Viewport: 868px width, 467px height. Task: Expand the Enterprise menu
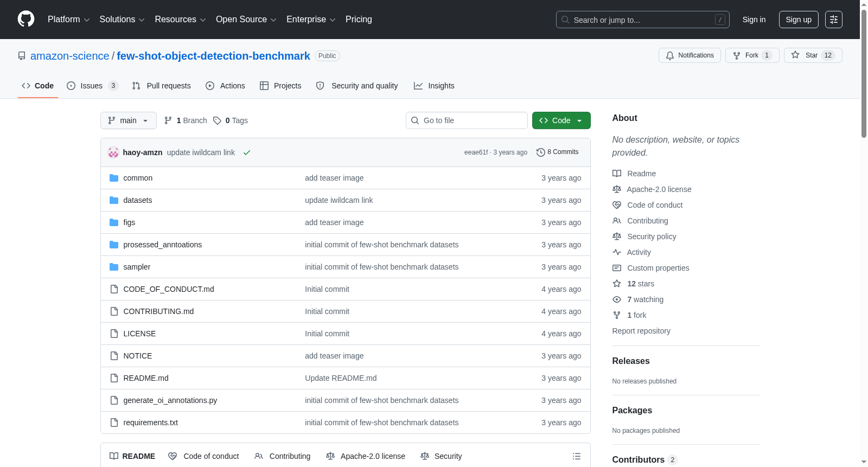[311, 20]
